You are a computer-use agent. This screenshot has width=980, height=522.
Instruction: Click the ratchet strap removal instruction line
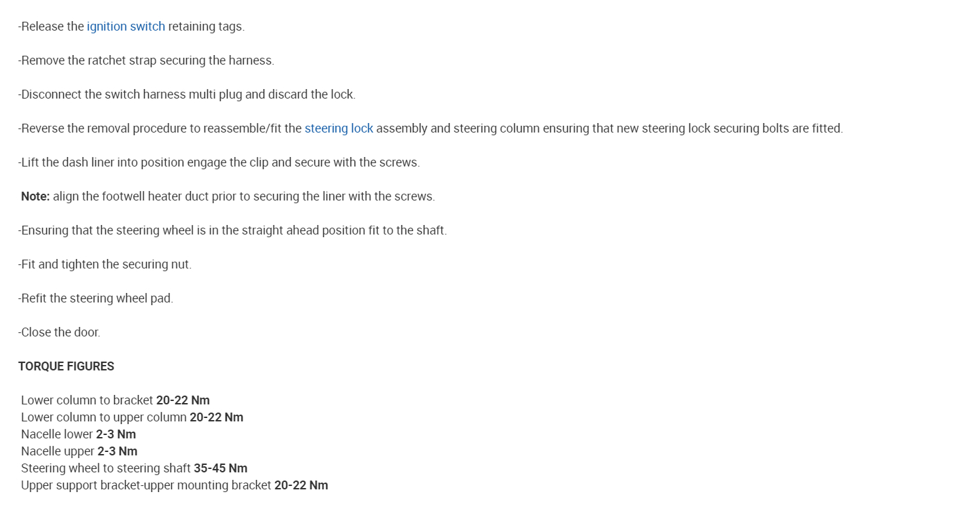[x=146, y=60]
